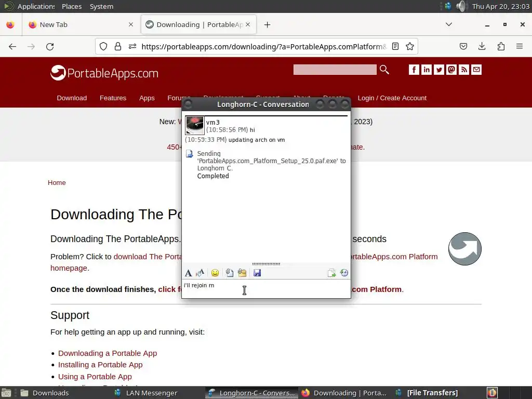
Task: Open Firefox extensions puzzle icon
Action: pos(501,46)
